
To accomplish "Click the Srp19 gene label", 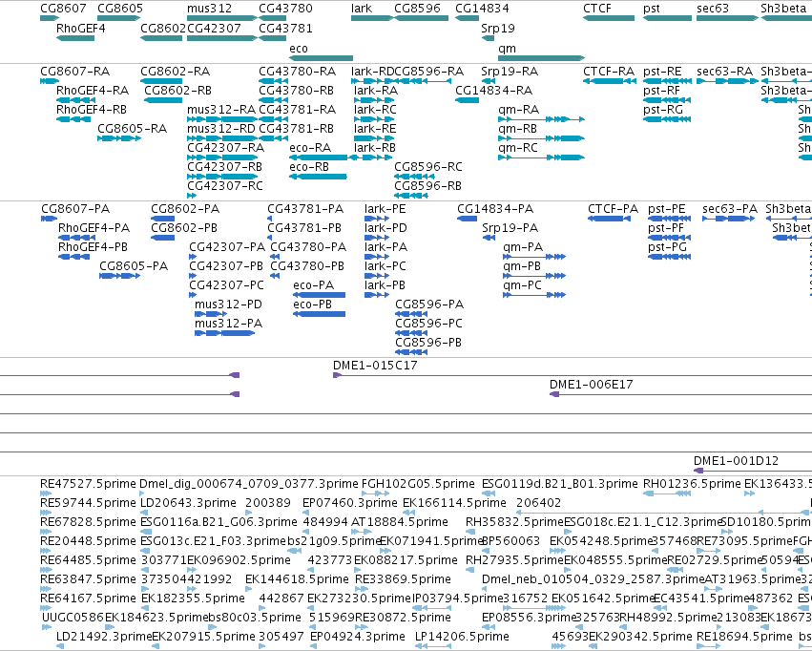I will pyautogui.click(x=498, y=28).
